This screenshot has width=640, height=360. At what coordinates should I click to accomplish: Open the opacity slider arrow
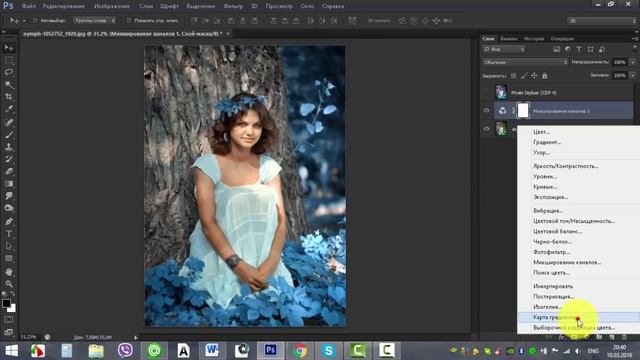point(633,62)
